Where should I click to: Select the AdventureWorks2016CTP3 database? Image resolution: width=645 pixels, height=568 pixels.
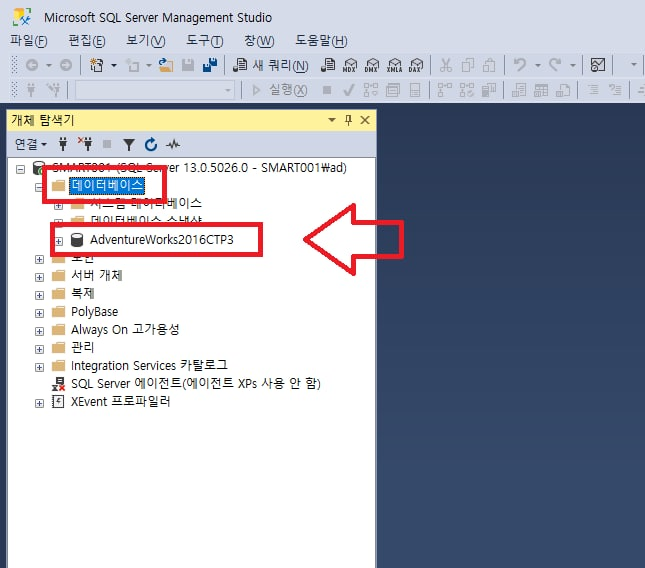(x=162, y=239)
